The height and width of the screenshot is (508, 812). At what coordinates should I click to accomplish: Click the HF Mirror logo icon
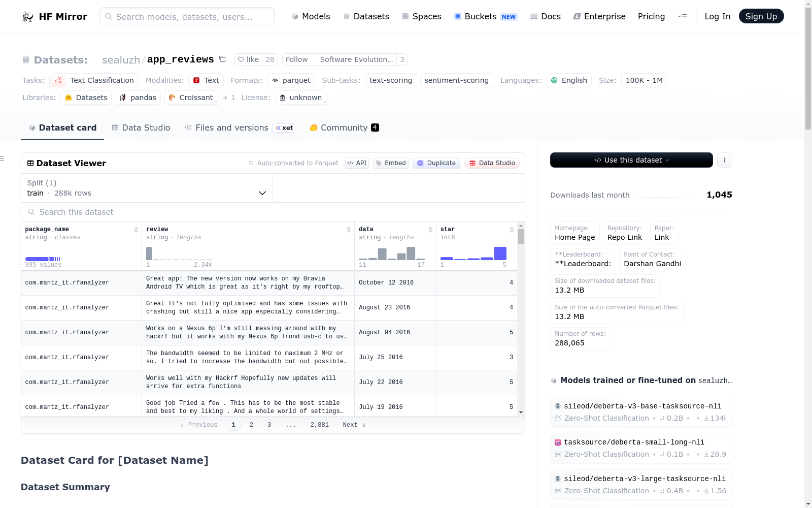click(28, 17)
